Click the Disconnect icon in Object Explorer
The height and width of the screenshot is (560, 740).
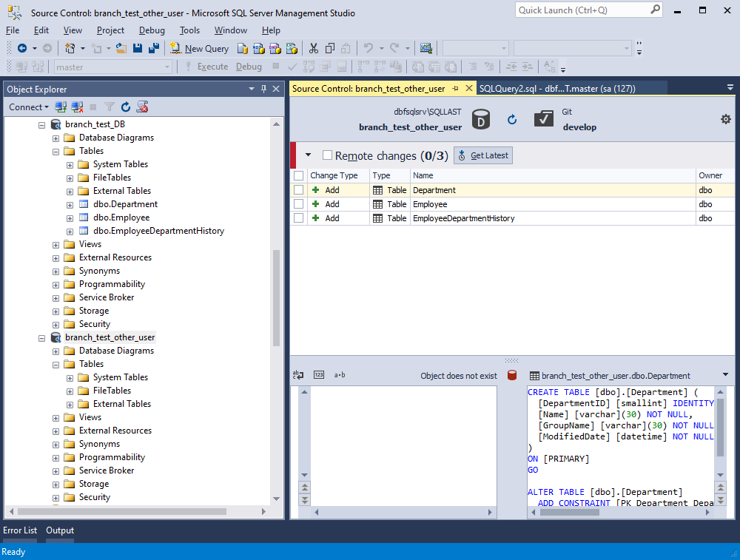click(x=77, y=107)
